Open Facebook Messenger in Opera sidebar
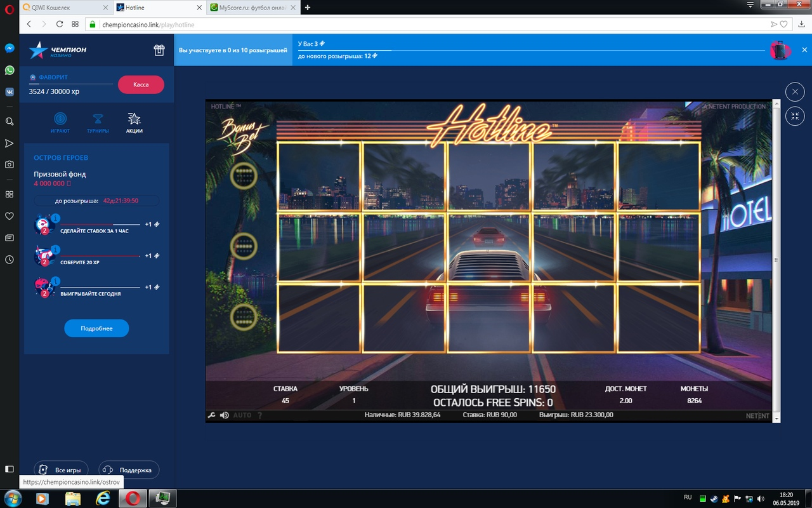 (10, 48)
